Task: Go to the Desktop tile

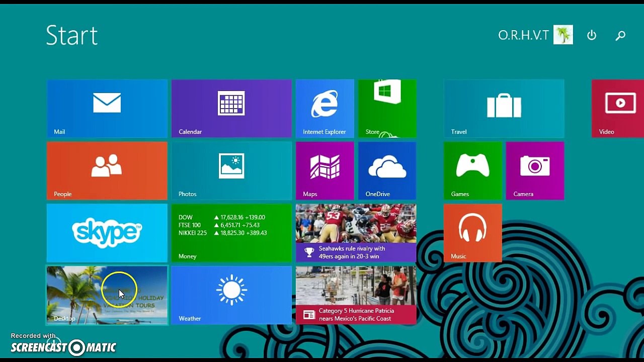Action: click(x=107, y=296)
